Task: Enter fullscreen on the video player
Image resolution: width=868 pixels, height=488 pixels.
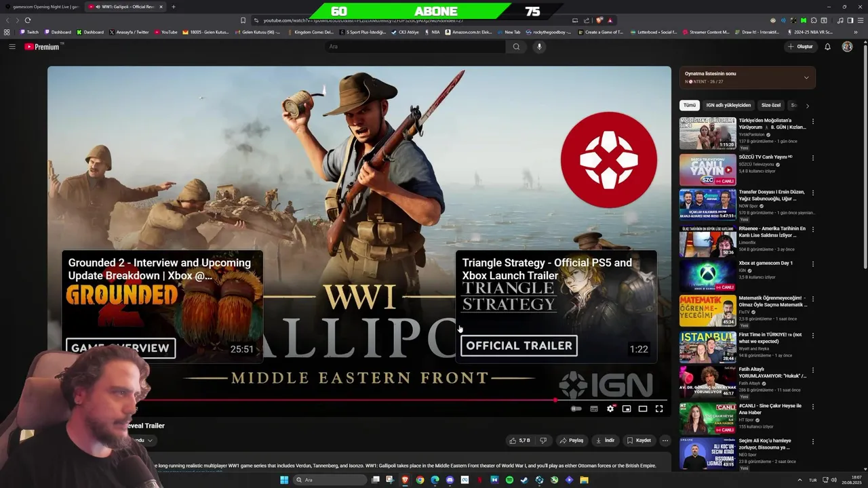Action: pos(659,409)
